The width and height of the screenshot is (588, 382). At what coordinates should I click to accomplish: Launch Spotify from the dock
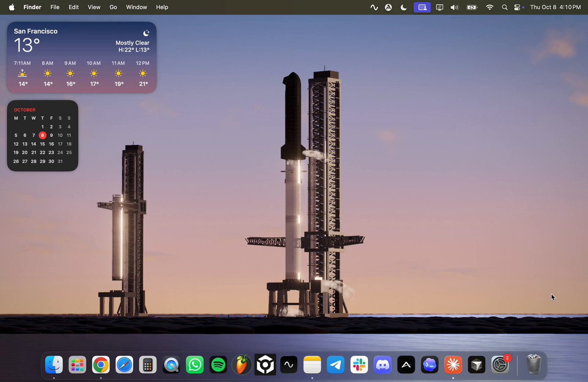[x=218, y=365]
